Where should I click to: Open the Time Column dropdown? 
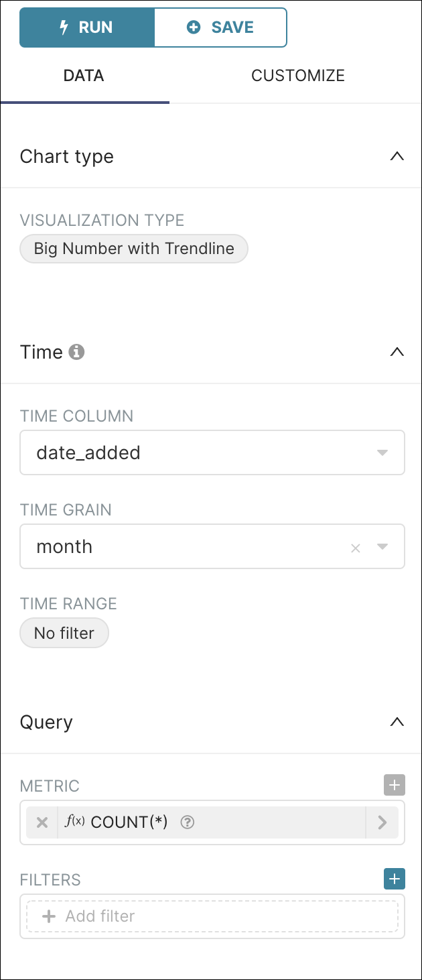212,452
